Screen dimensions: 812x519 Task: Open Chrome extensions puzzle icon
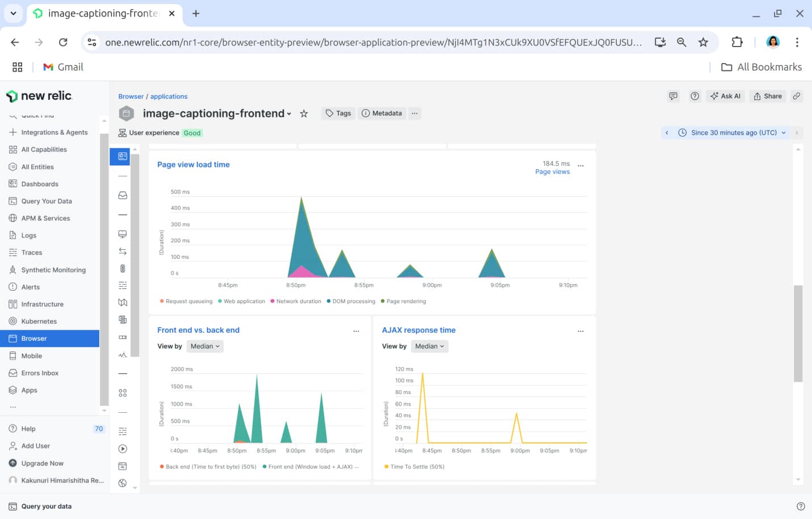point(736,42)
